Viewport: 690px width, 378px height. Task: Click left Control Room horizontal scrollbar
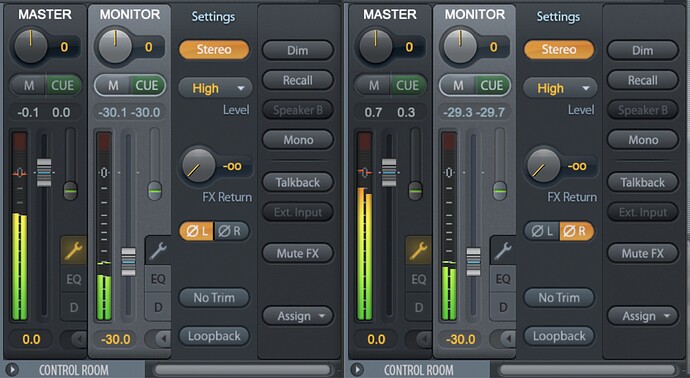tap(243, 370)
